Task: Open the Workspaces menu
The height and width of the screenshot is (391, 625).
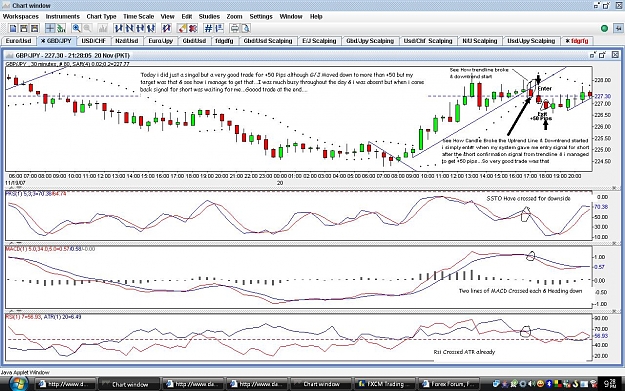Action: point(21,16)
